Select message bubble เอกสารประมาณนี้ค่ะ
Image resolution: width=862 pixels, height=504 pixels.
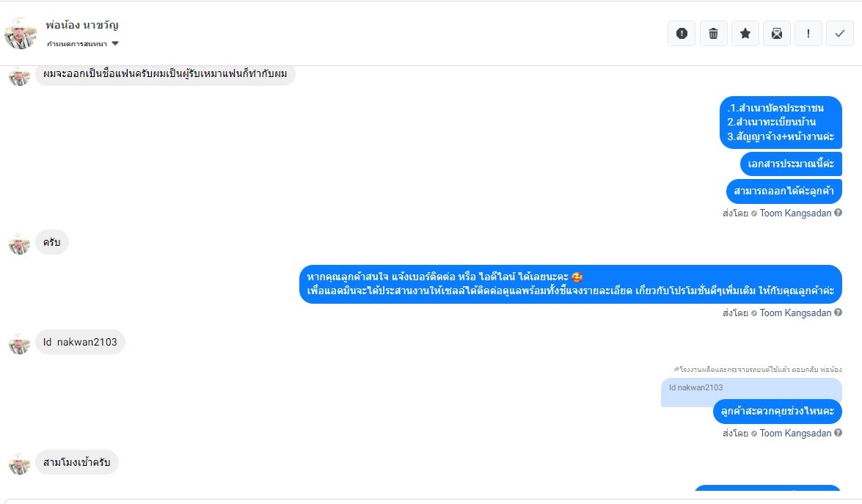pyautogui.click(x=791, y=164)
